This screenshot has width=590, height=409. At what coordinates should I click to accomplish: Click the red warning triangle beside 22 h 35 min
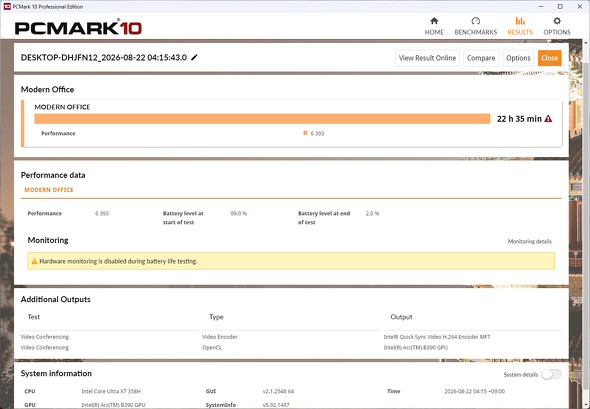548,119
